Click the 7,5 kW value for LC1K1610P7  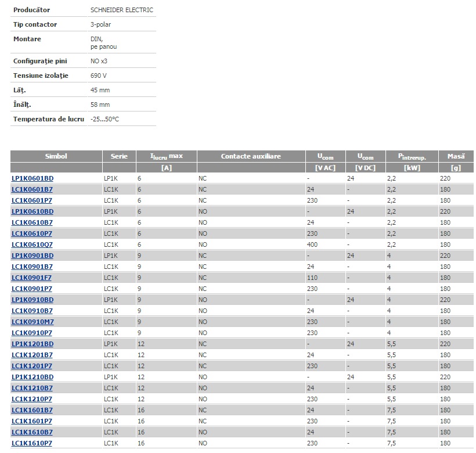pyautogui.click(x=391, y=443)
